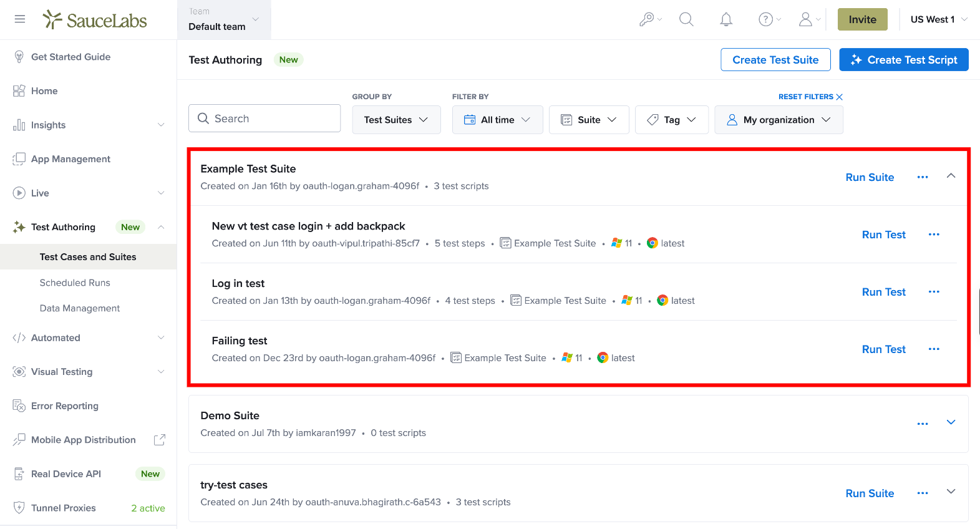Image resolution: width=980 pixels, height=529 pixels.
Task: Open more options for Demo Suite
Action: click(x=923, y=424)
